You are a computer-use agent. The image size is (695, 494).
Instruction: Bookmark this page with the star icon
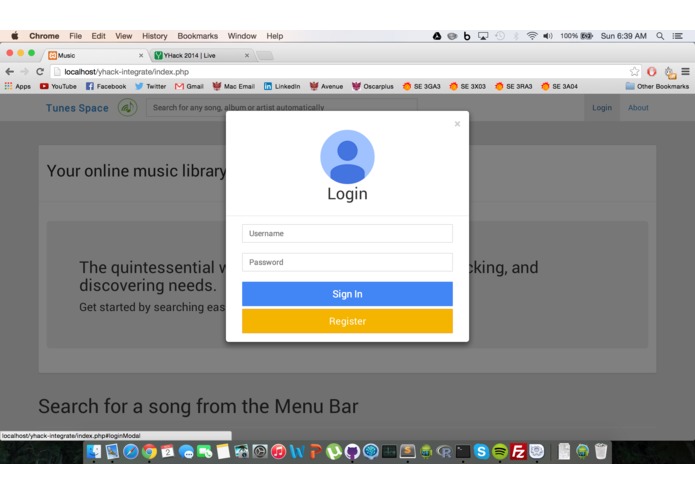click(x=634, y=71)
